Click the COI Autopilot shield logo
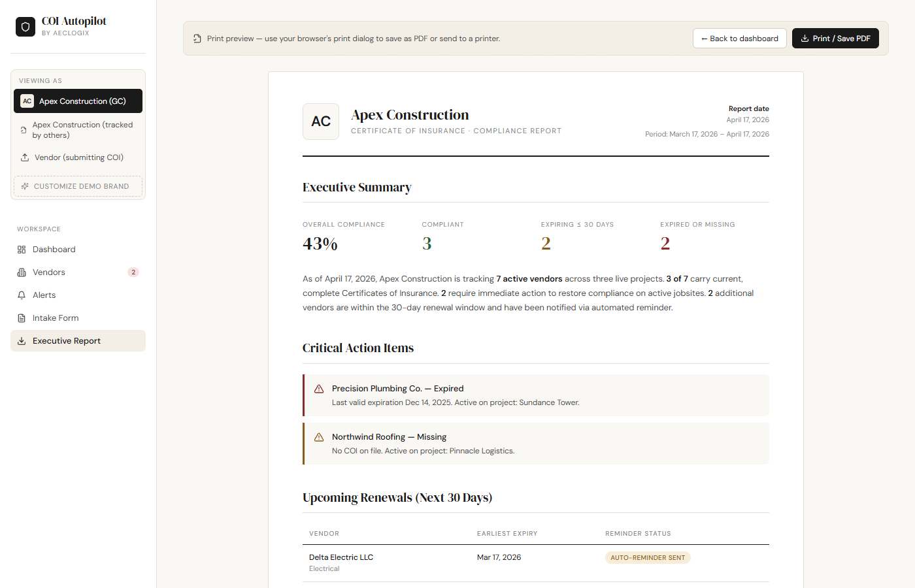The height and width of the screenshot is (588, 915). [25, 26]
